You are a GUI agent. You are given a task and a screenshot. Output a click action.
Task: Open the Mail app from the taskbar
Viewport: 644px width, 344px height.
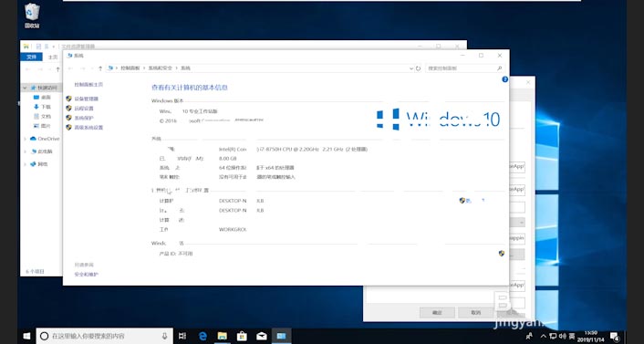tap(262, 336)
